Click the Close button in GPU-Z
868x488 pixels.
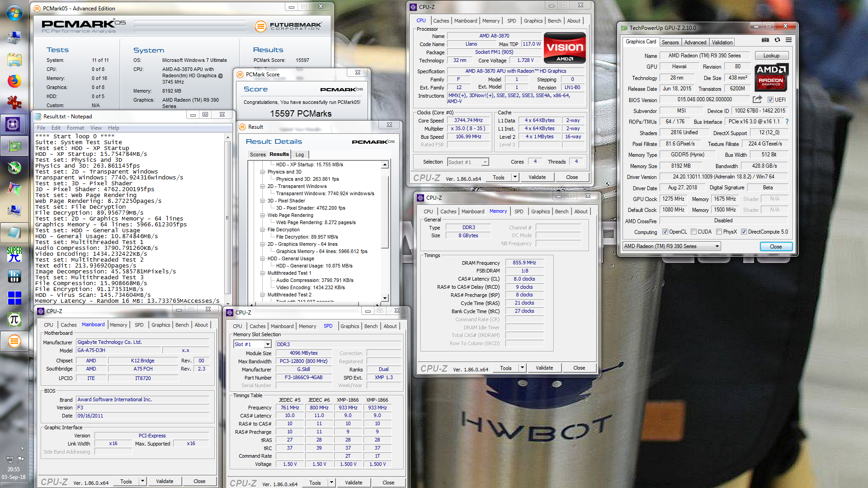point(776,246)
